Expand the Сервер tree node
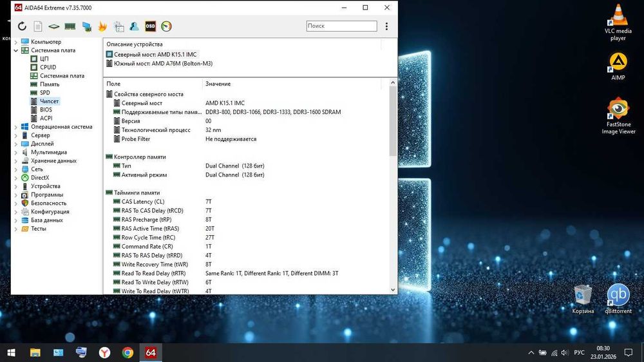Screen dimensions: 644x362 tap(15, 135)
